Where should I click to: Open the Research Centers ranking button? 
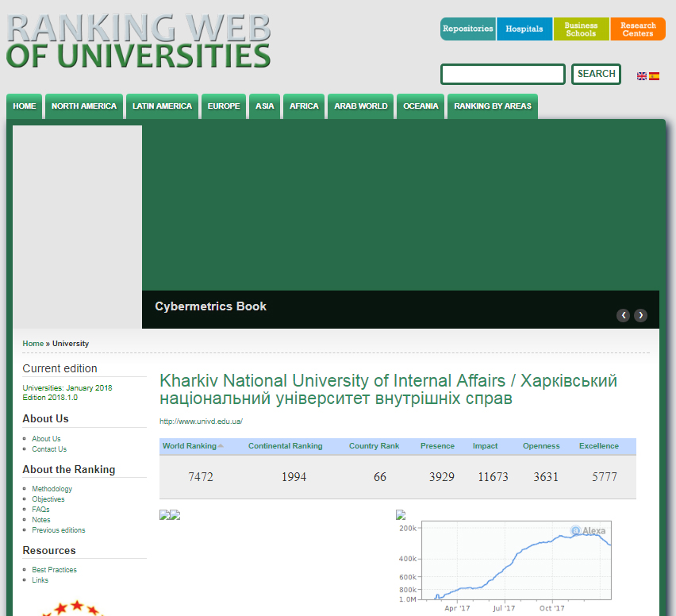click(x=638, y=29)
